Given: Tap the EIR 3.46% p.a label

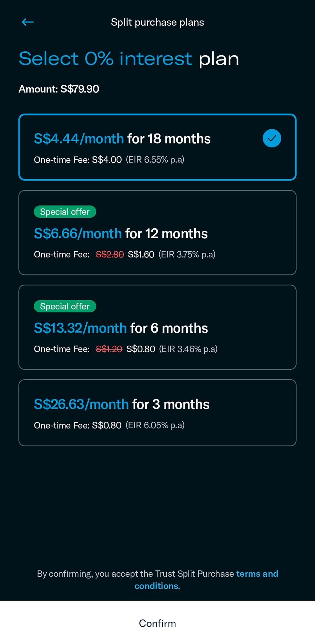Looking at the screenshot, I should 188,349.
